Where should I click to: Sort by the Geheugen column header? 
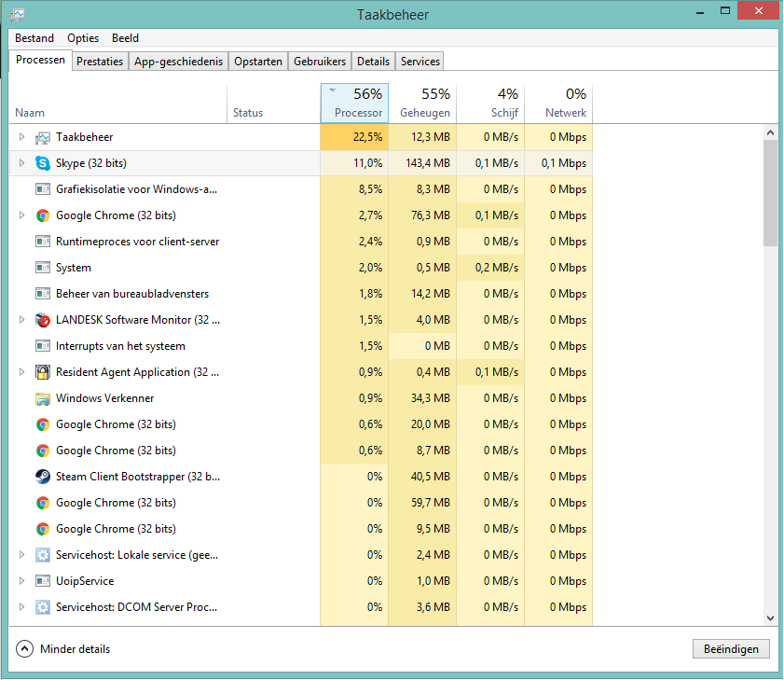(422, 104)
